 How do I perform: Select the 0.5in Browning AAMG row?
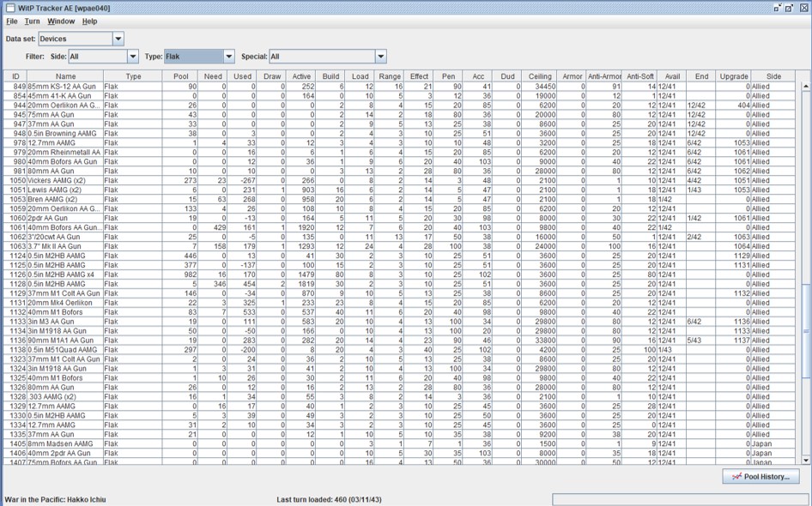(x=399, y=134)
